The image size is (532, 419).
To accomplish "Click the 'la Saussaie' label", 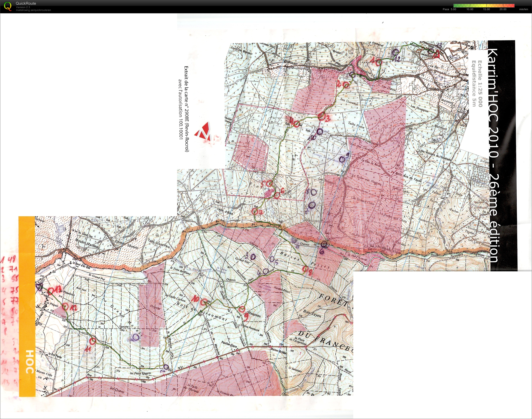I will pos(295,369).
